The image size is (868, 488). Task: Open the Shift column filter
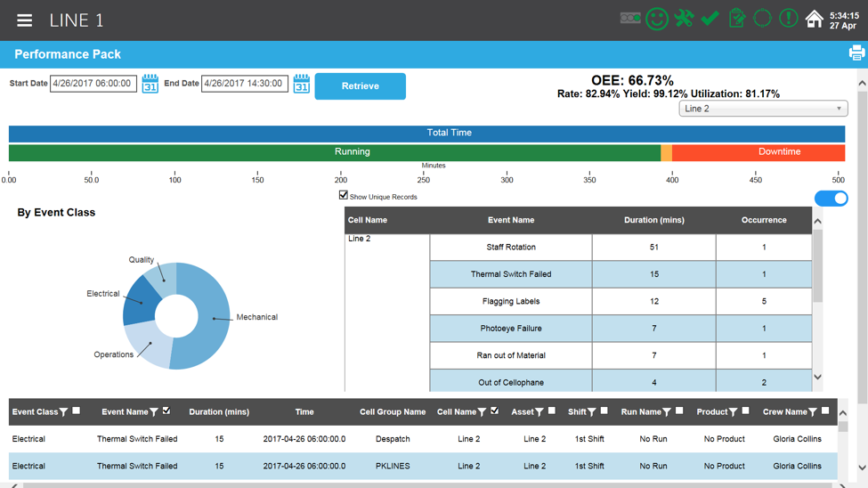(592, 412)
